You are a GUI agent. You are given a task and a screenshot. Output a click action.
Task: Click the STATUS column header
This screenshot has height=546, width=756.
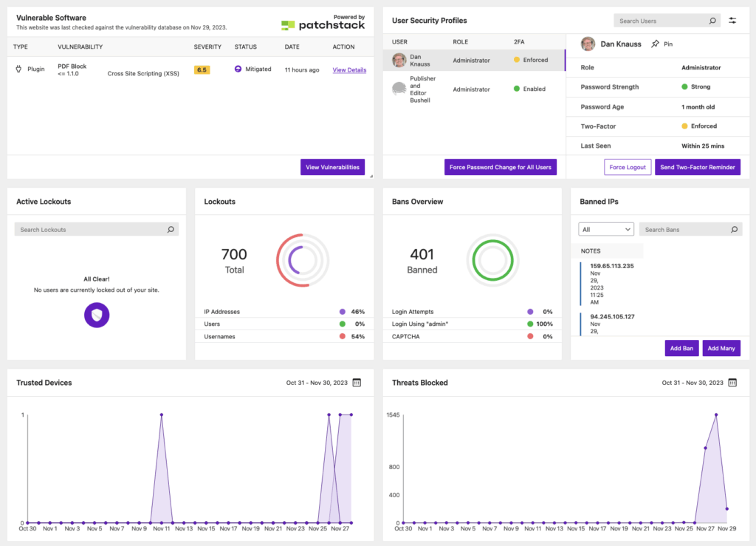coord(245,47)
